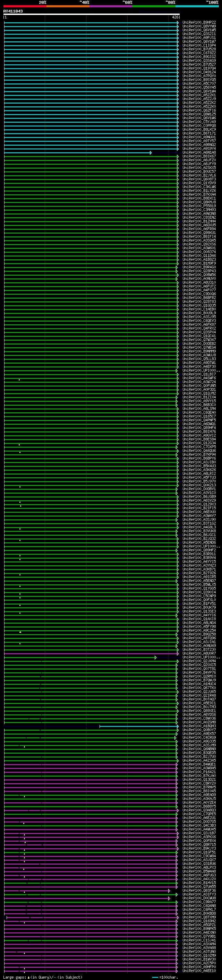This screenshot has width=222, height=980.
Task: Open the UniRef100_Q3S2I1 hit label
Action: 199,34
